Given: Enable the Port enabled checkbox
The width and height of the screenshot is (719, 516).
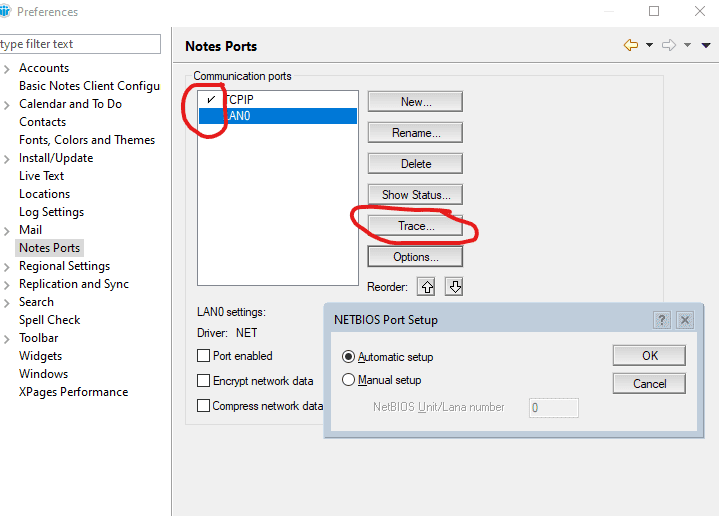Looking at the screenshot, I should (x=204, y=356).
